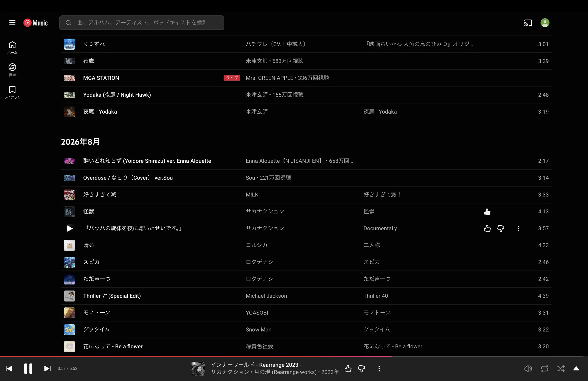588x381 pixels.
Task: Skip to next track
Action: 47,369
